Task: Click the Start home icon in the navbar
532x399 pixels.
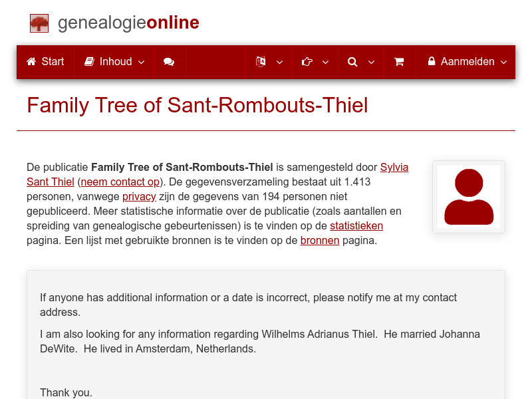Action: click(31, 62)
